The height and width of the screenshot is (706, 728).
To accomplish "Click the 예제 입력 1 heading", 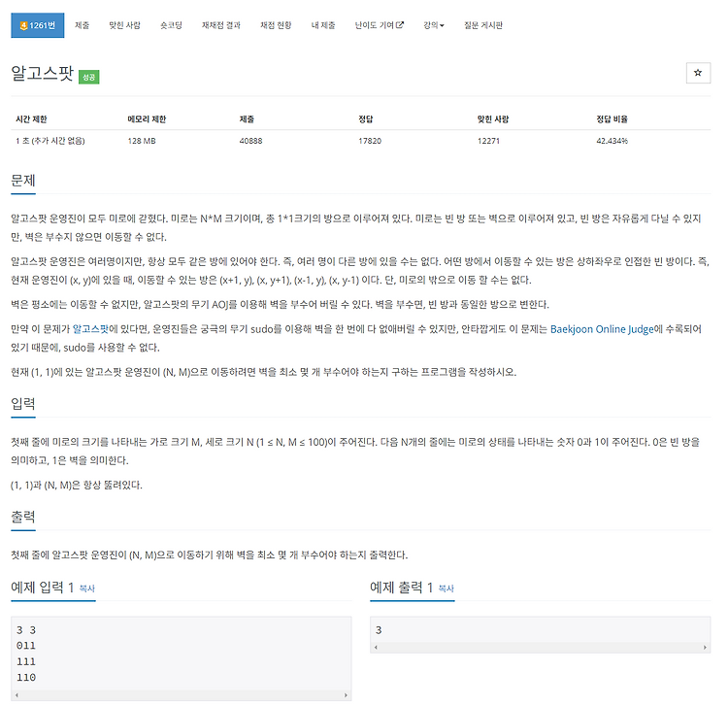I will click(43, 588).
